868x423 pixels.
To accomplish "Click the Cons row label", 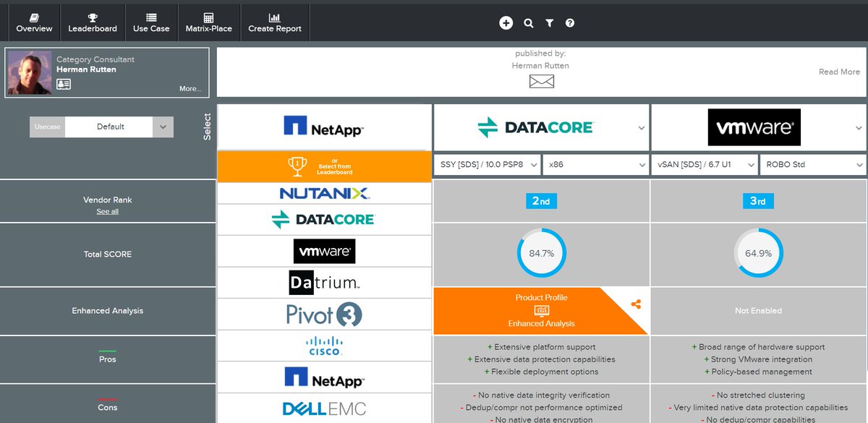I will pyautogui.click(x=108, y=407).
